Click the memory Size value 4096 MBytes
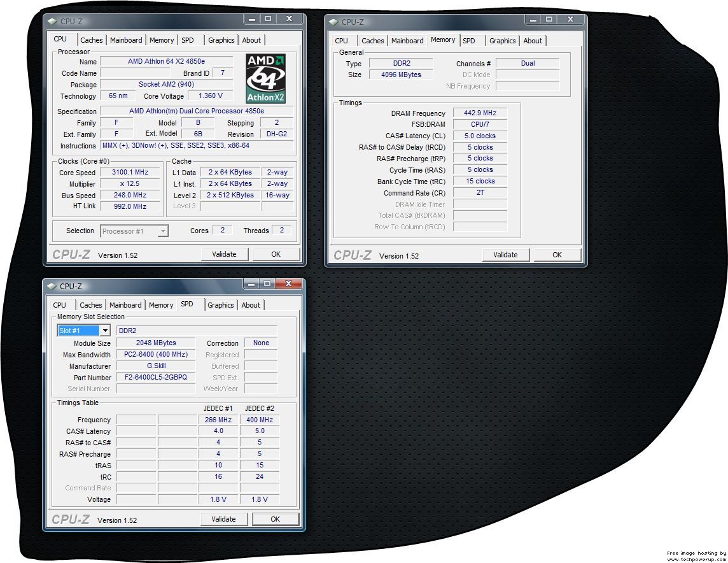The width and height of the screenshot is (728, 563). click(x=401, y=75)
